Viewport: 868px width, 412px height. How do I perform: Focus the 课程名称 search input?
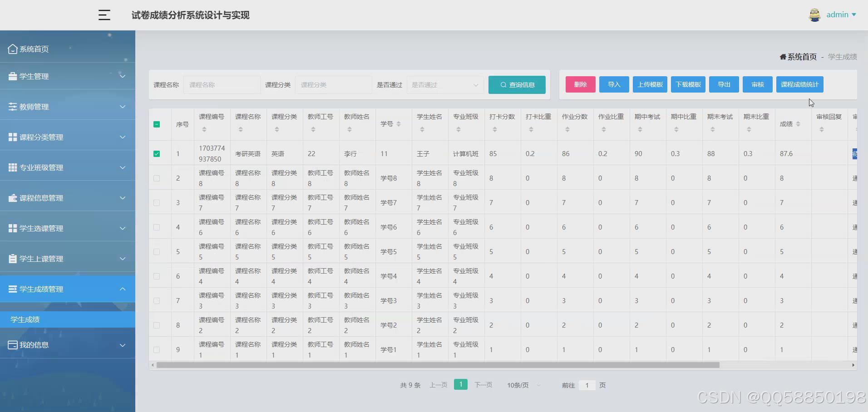[222, 85]
